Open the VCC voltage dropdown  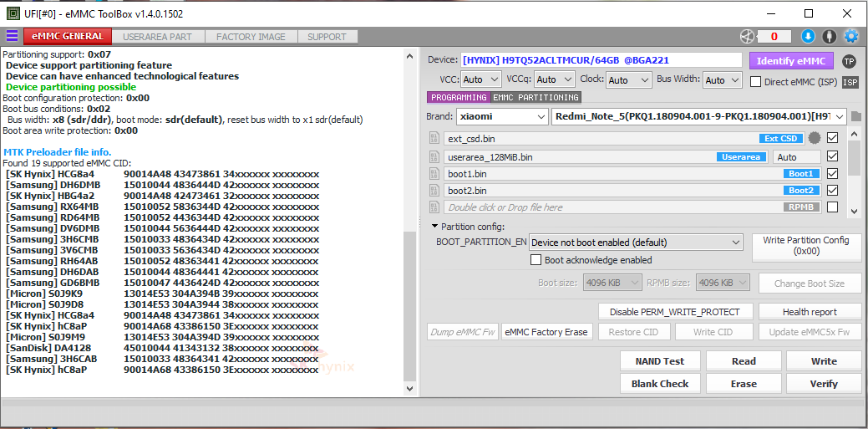click(x=481, y=79)
